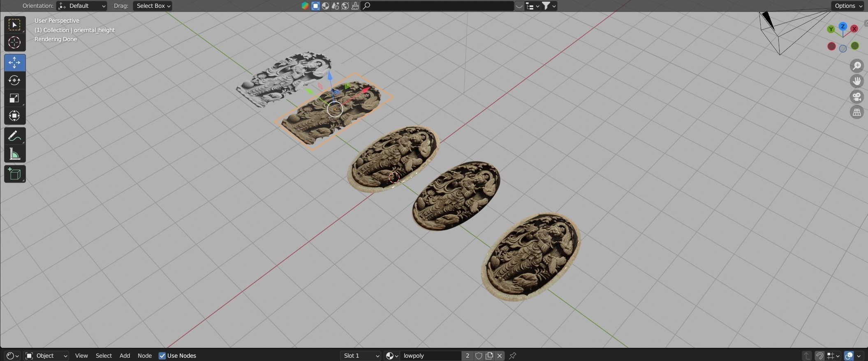Open the Node menu
Image resolution: width=868 pixels, height=361 pixels.
click(144, 356)
